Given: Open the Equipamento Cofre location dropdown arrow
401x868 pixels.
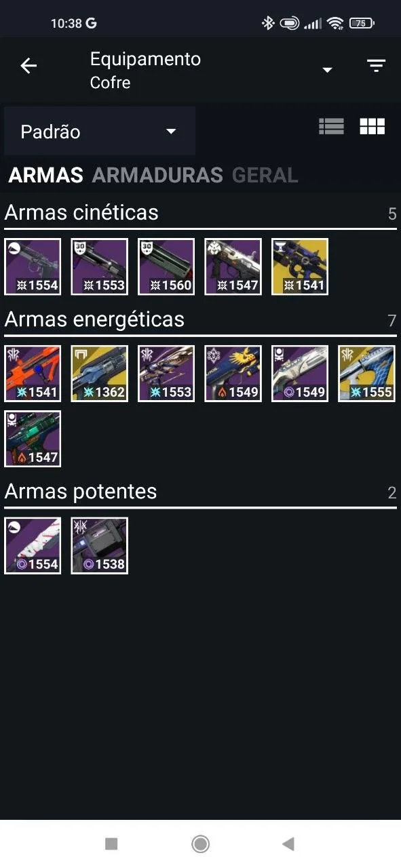Looking at the screenshot, I should (x=327, y=70).
